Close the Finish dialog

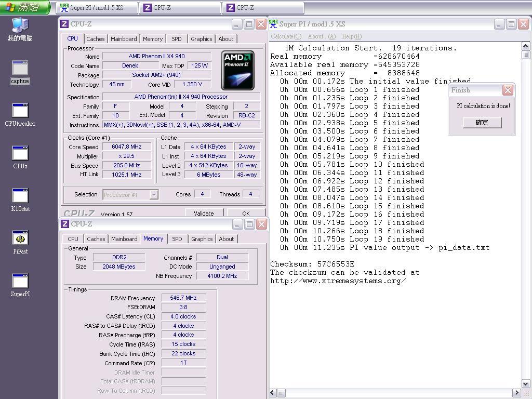(508, 90)
